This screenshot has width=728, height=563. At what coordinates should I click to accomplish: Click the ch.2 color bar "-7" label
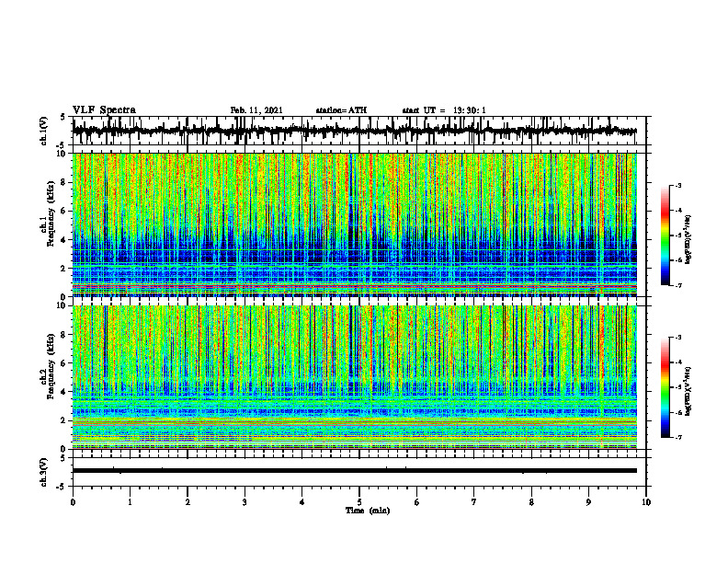678,437
